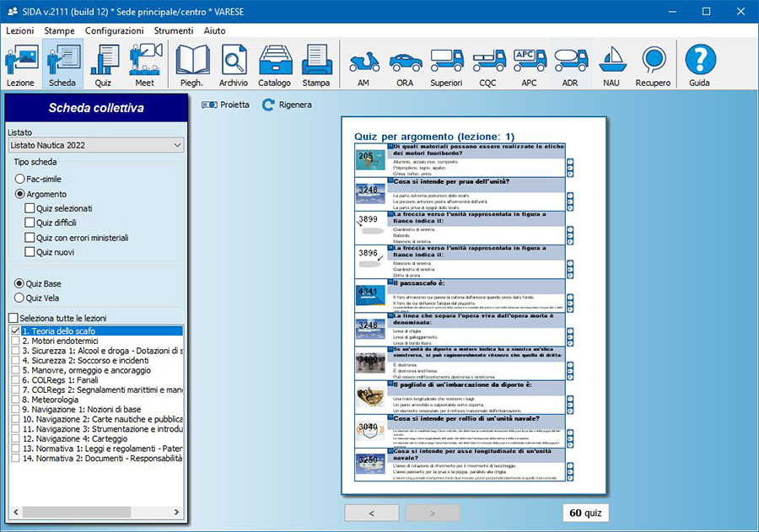The width and height of the screenshot is (759, 532).
Task: Choose the Quiz Vela option
Action: (20, 298)
